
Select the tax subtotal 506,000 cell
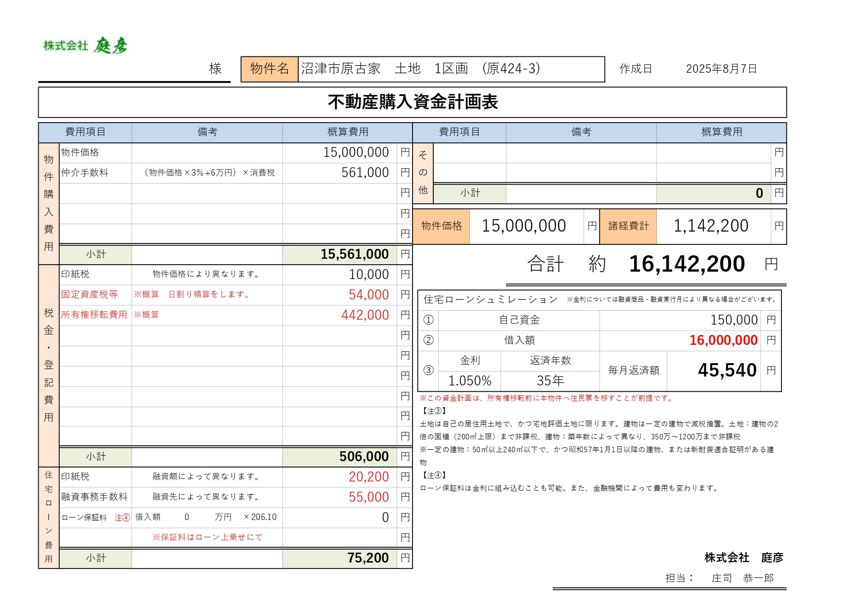tap(364, 457)
